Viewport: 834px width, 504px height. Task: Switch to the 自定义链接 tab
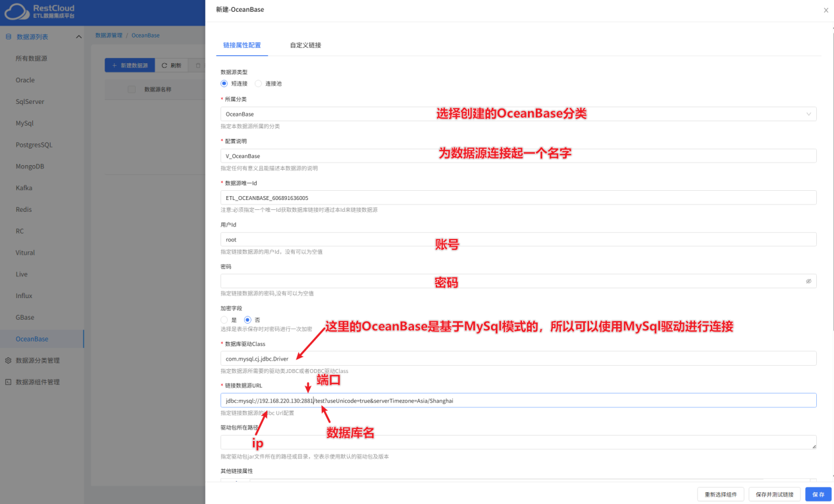(x=305, y=45)
